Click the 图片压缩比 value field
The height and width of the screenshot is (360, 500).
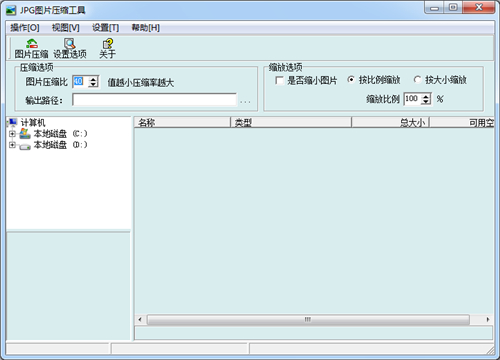(x=80, y=82)
